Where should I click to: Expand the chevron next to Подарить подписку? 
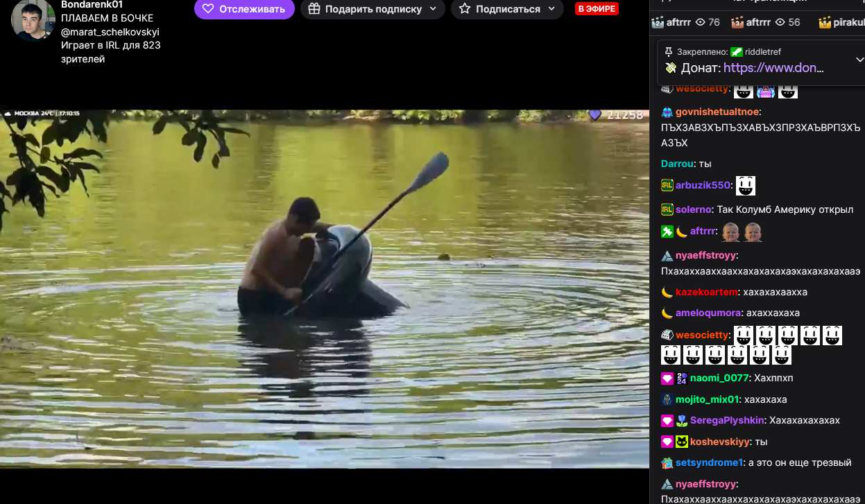[433, 9]
